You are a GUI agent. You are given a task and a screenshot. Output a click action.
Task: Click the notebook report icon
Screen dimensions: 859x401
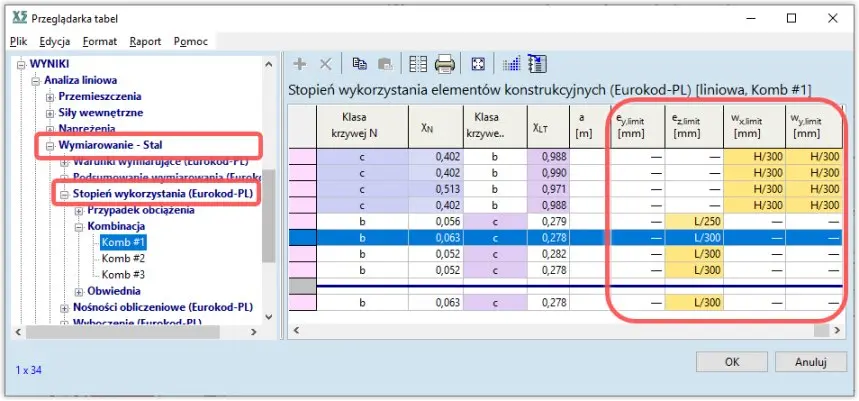click(535, 64)
